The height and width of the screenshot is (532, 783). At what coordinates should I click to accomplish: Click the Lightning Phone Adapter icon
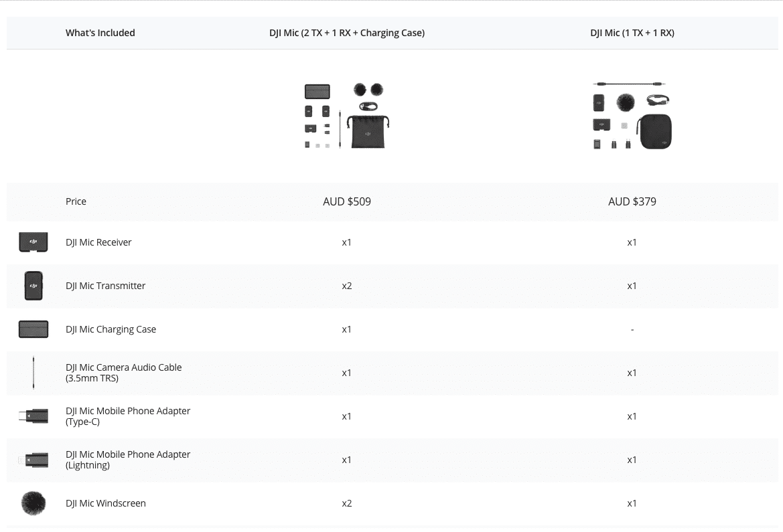tap(33, 460)
